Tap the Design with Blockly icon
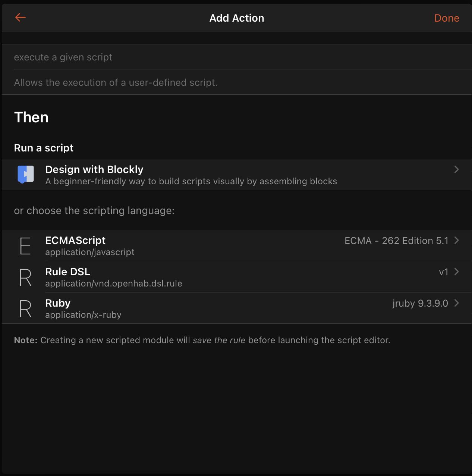The image size is (472, 476). click(x=25, y=174)
